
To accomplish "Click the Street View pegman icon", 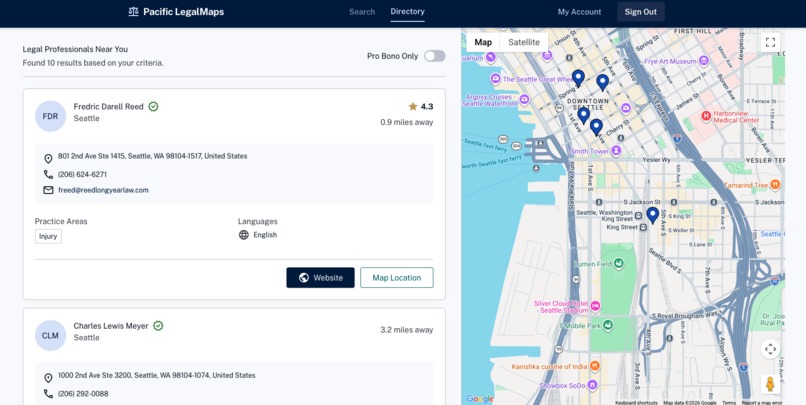I will [770, 384].
